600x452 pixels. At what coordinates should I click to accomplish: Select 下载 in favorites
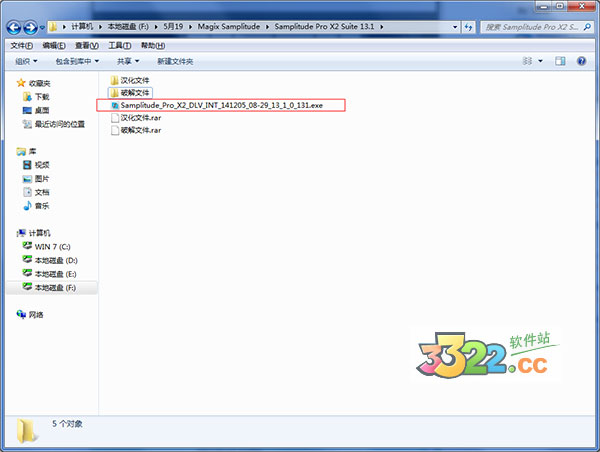tap(42, 97)
